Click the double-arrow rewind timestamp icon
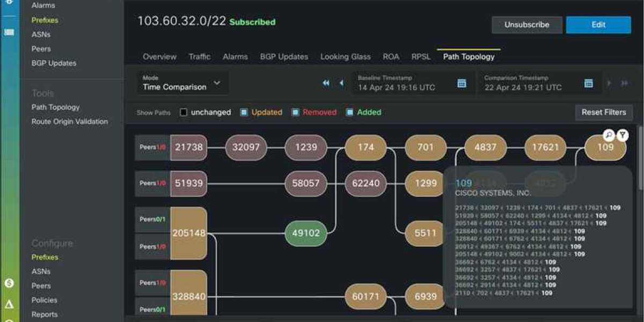644x322 pixels. click(x=326, y=83)
